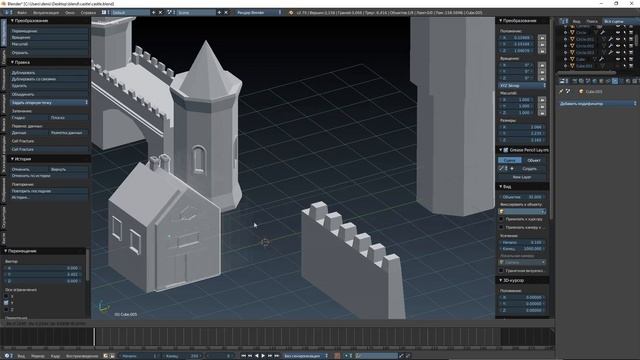Select the Modifiers wrench properties tab
Image resolution: width=640 pixels, height=360 pixels.
click(615, 81)
